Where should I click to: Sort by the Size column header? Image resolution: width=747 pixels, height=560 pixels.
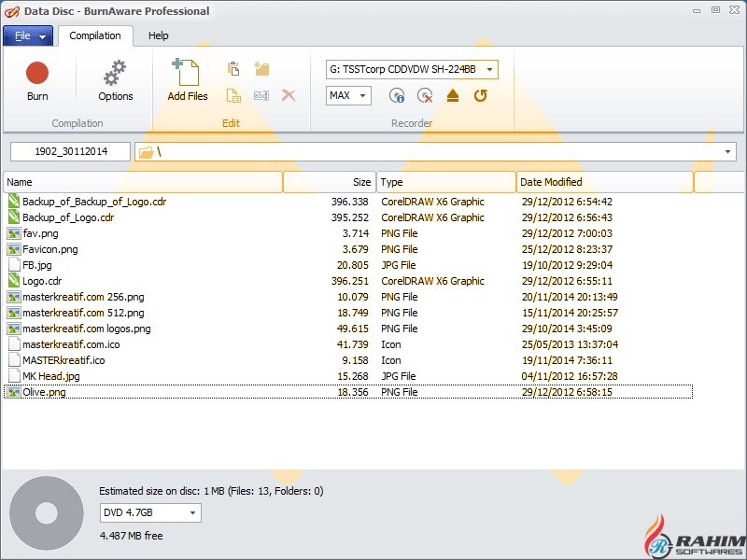tap(330, 182)
